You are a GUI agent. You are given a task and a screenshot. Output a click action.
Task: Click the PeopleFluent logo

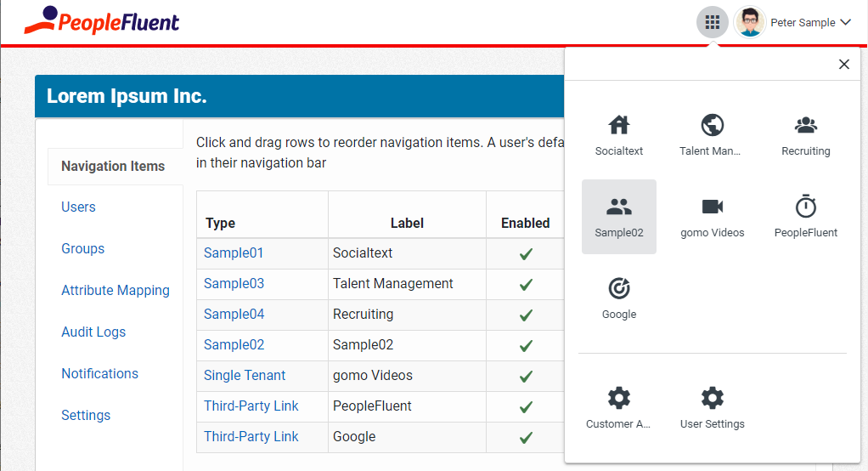tap(102, 21)
